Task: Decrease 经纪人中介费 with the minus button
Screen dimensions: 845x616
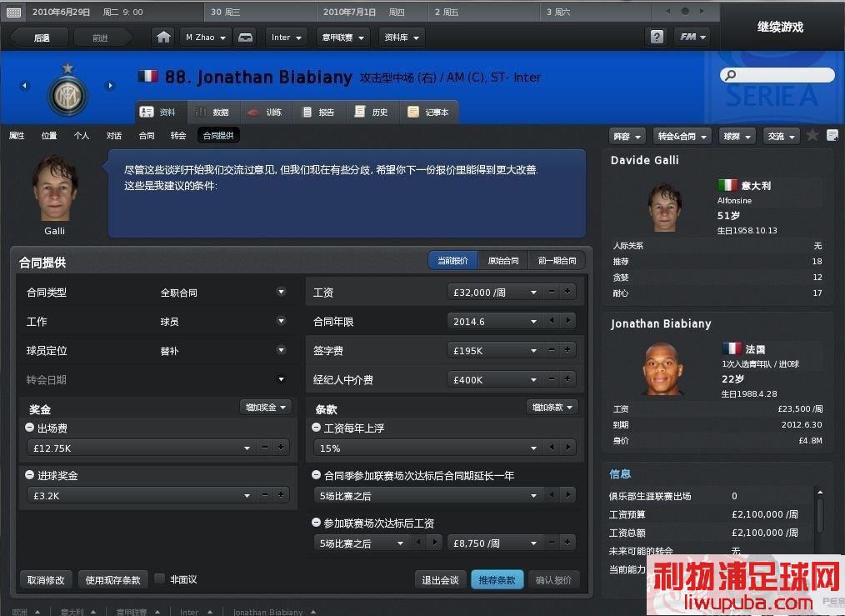Action: click(552, 379)
